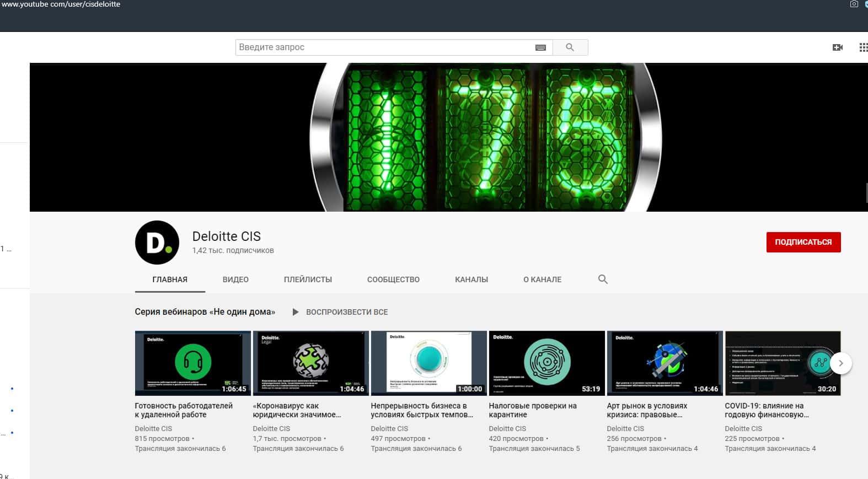Switch to the ВИДЕО tab
The height and width of the screenshot is (479, 868).
coord(235,279)
